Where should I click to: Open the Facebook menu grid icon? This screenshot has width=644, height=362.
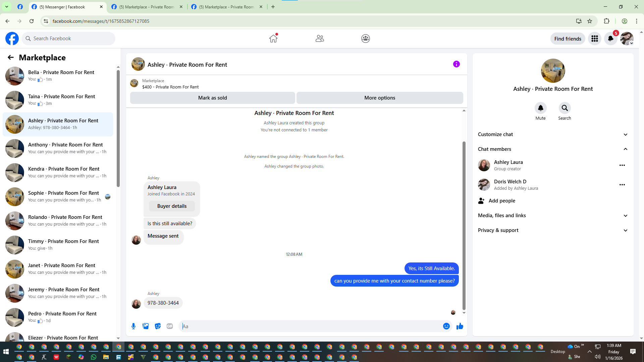[x=594, y=39]
